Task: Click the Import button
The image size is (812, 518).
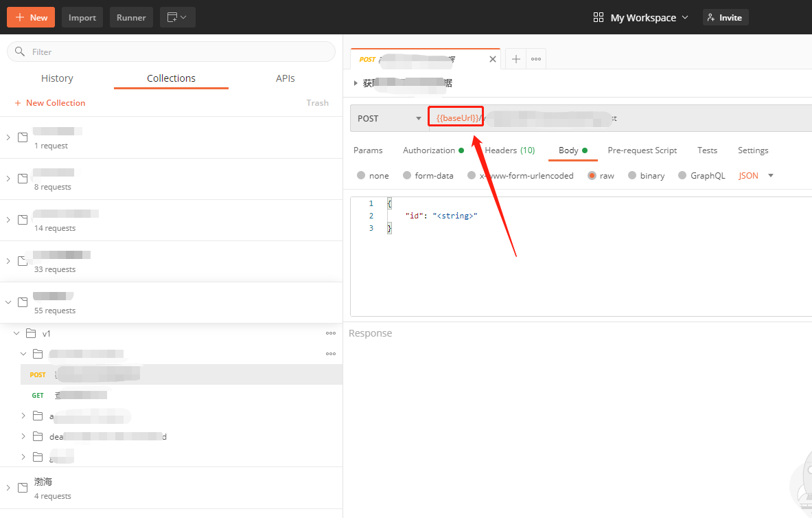Action: pyautogui.click(x=82, y=18)
